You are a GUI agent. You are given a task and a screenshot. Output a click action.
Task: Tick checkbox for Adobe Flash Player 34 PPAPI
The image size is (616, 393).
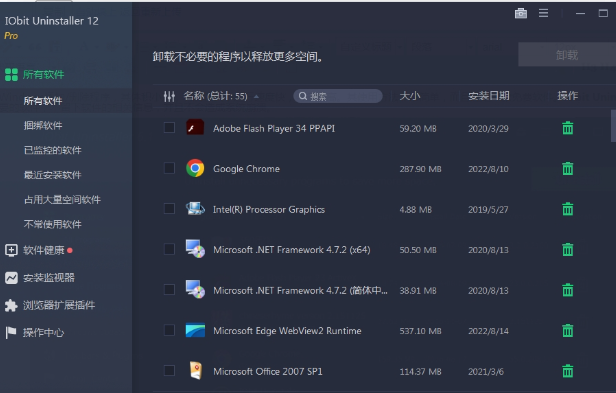(x=169, y=127)
